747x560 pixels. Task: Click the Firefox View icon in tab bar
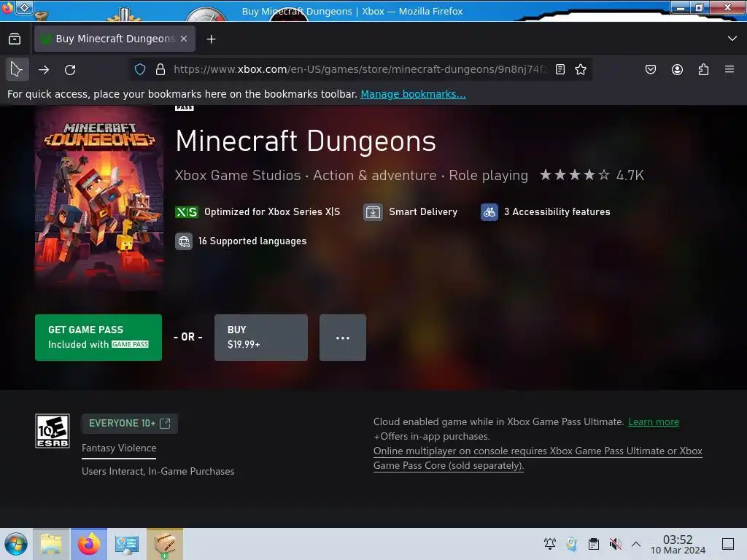(x=15, y=39)
